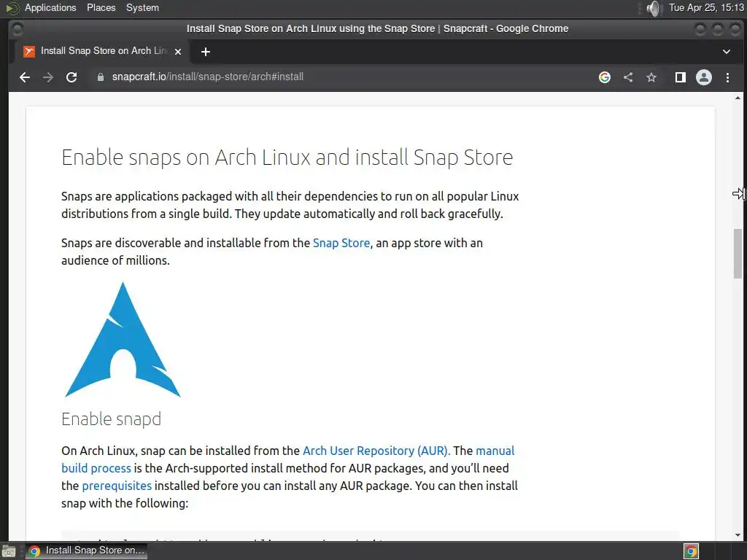Click the forward navigation arrow
This screenshot has width=747, height=560.
[48, 77]
